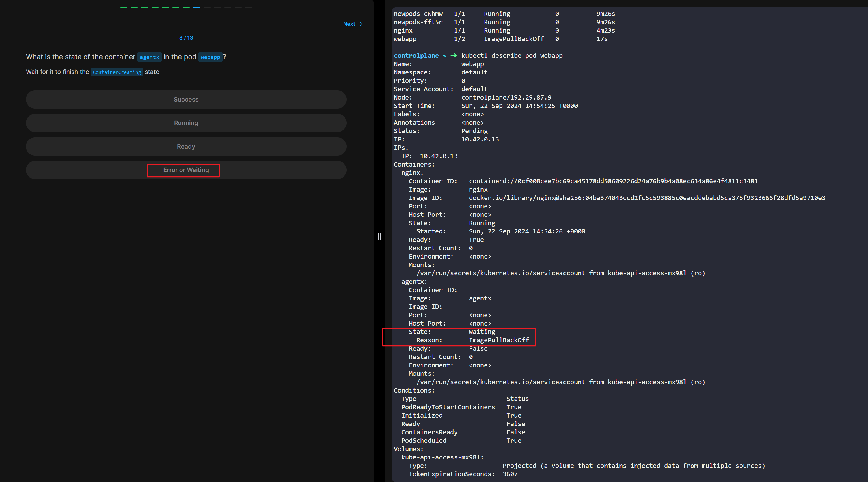This screenshot has width=868, height=482.
Task: Click the webapp code tag in question
Action: click(210, 57)
